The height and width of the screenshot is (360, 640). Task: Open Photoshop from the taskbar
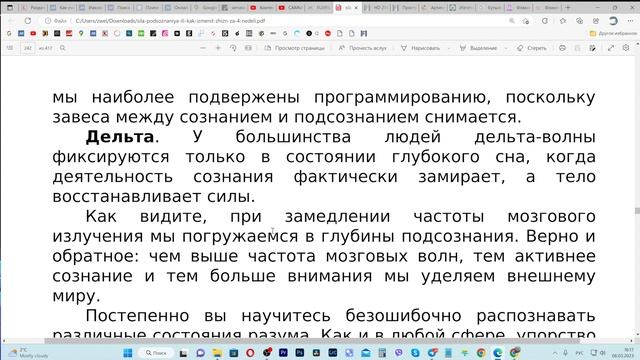point(300,353)
